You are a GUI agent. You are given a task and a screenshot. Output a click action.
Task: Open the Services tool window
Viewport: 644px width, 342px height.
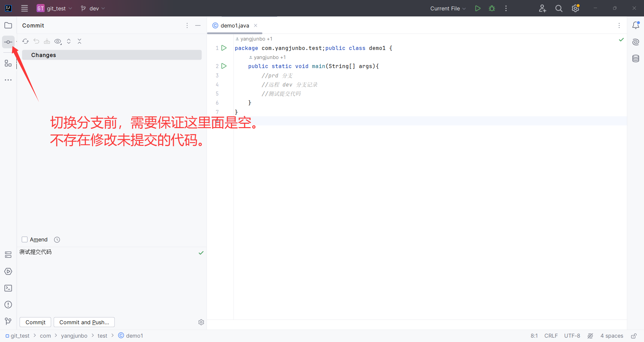tap(8, 271)
